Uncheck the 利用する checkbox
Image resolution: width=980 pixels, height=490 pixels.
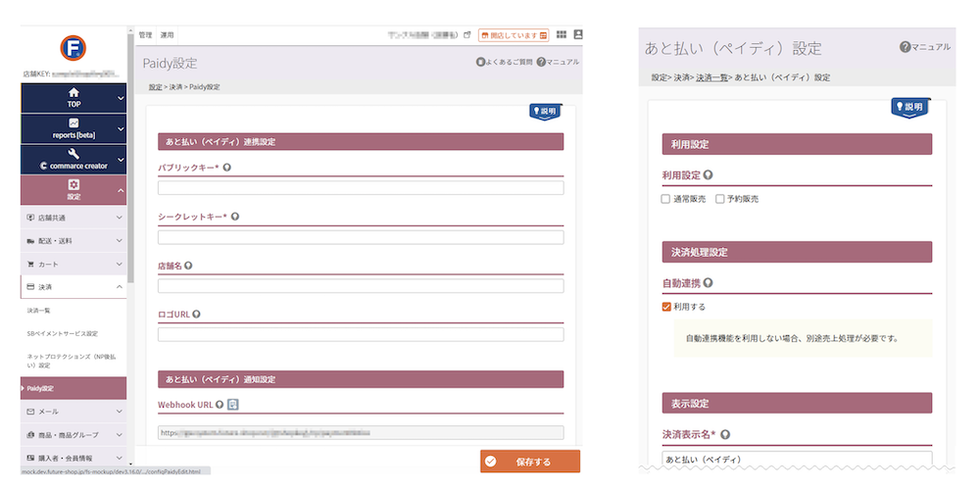[666, 307]
